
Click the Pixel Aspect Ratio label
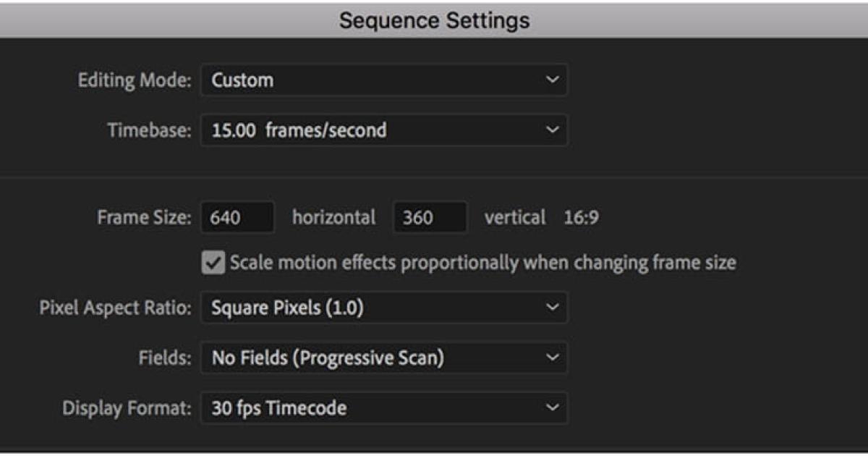coord(115,308)
